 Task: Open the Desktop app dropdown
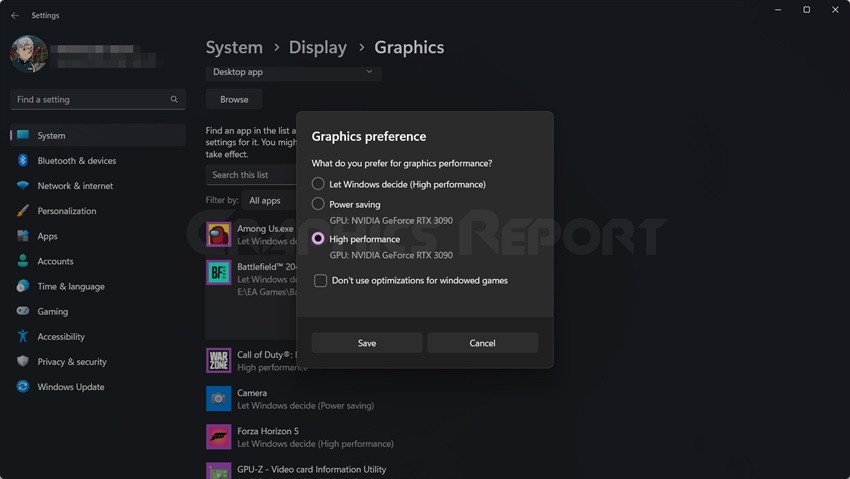[293, 73]
